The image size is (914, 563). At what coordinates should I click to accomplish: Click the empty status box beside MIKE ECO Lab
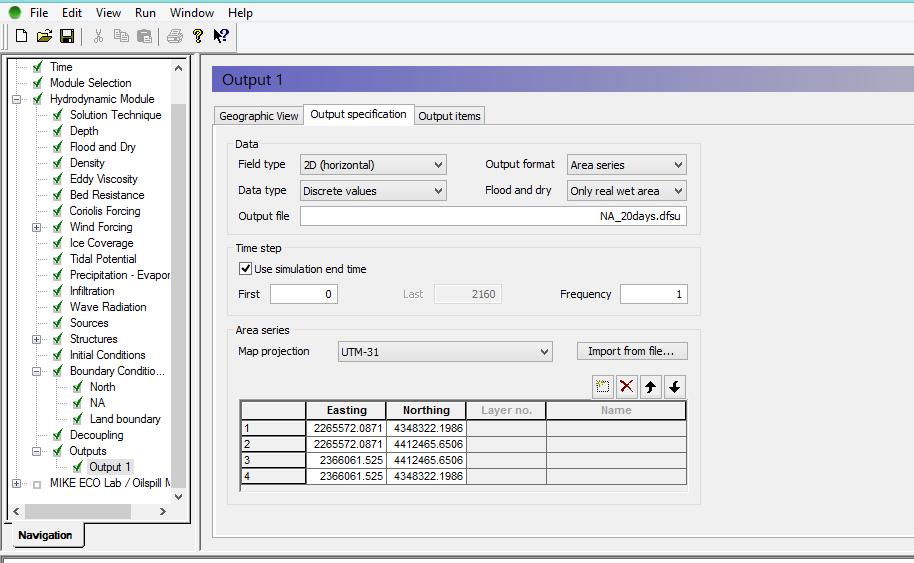coord(37,484)
